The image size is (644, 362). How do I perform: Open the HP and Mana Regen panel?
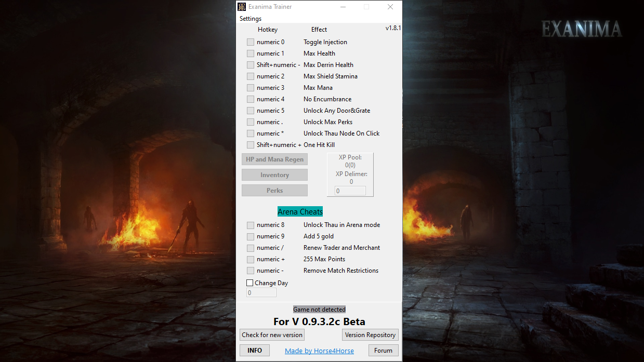274,159
